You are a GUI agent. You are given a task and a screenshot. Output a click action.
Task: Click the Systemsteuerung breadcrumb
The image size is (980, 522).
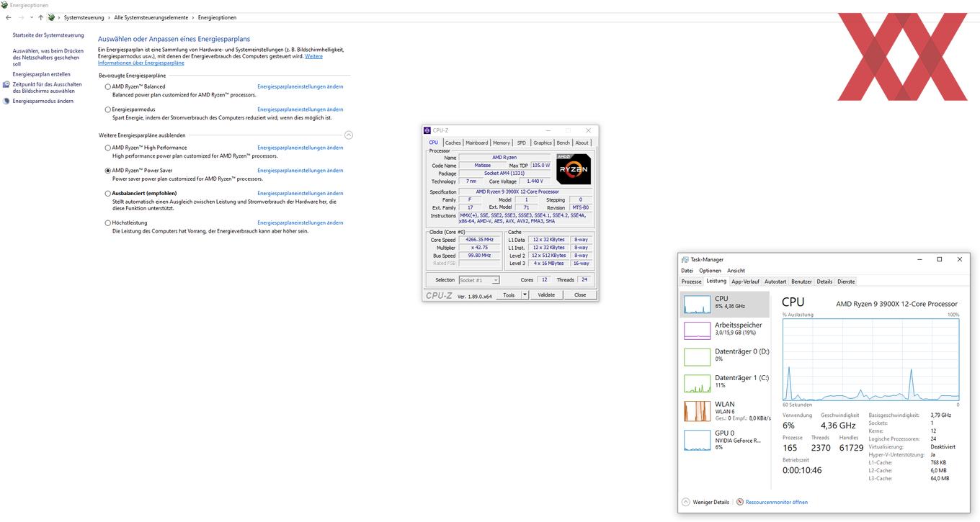tap(84, 17)
